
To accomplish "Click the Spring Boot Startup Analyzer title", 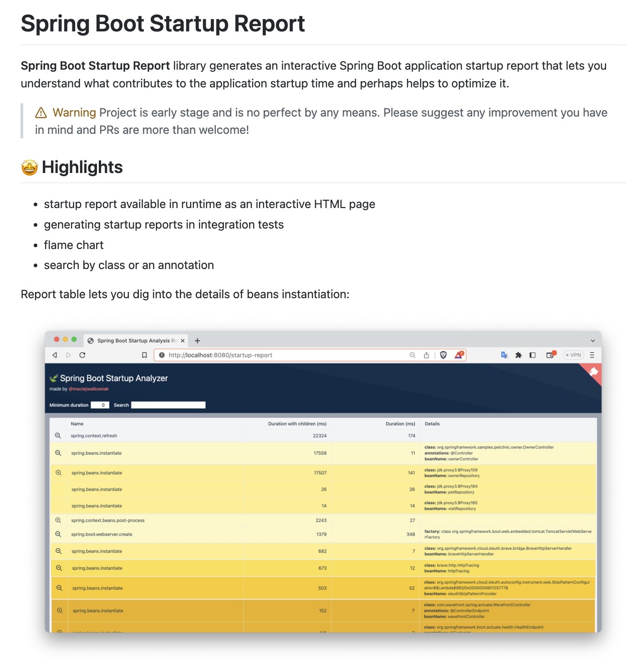I will click(114, 378).
